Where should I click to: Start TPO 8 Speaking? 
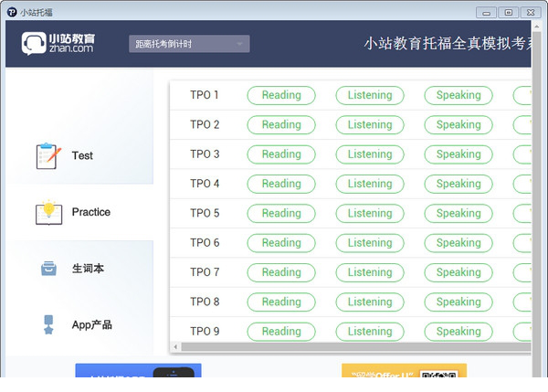458,302
